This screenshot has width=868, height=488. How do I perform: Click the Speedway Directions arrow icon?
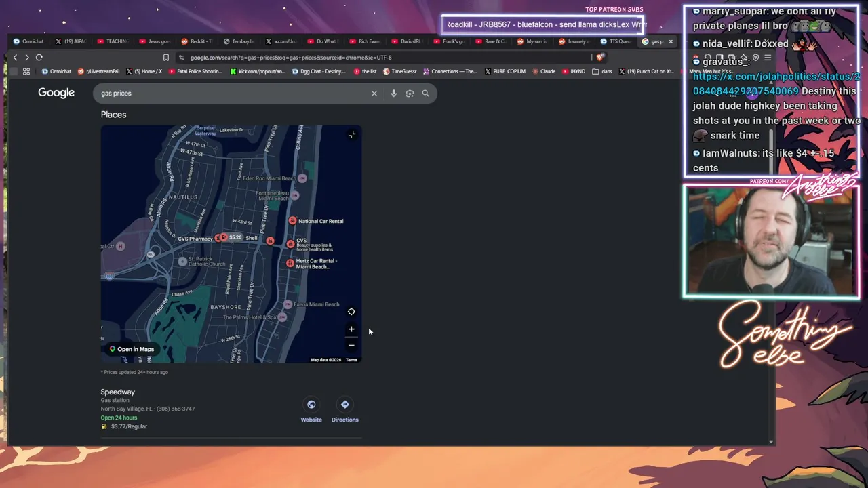[x=344, y=405]
